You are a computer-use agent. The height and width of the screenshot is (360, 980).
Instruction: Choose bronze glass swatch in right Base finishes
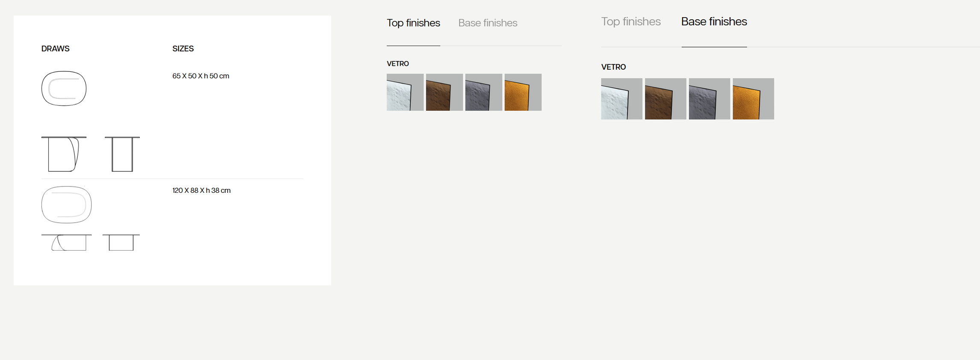pyautogui.click(x=665, y=99)
